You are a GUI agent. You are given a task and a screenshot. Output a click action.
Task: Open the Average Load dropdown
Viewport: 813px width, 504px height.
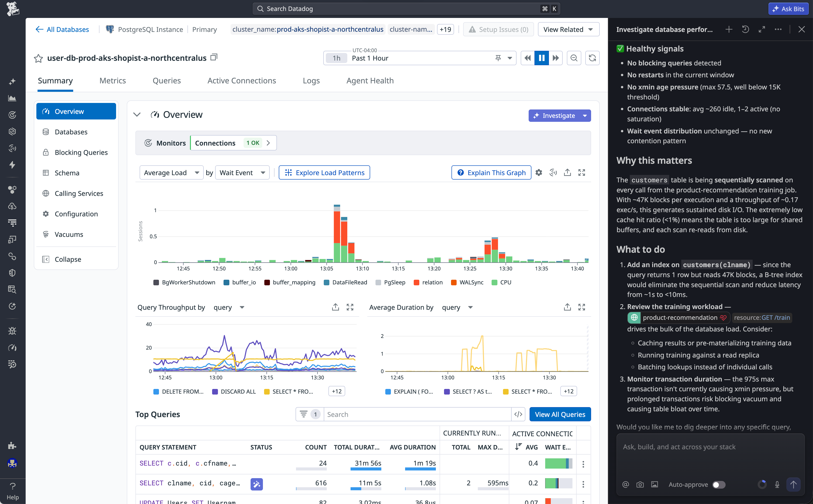(x=172, y=173)
